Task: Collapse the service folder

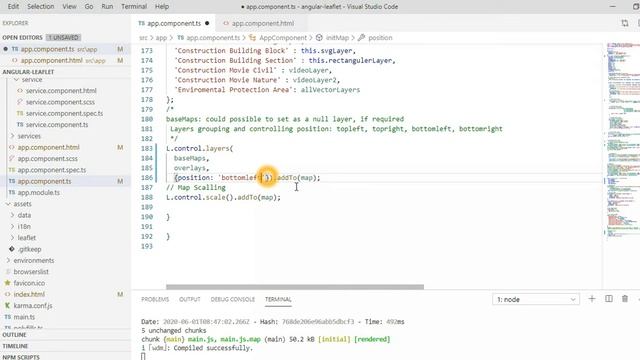Action: pyautogui.click(x=32, y=80)
